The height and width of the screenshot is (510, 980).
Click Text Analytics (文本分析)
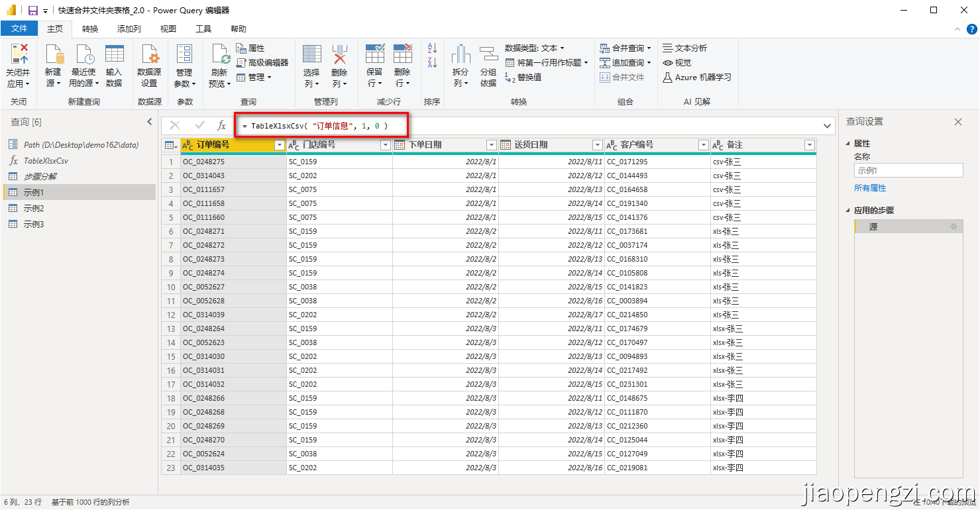(x=685, y=48)
